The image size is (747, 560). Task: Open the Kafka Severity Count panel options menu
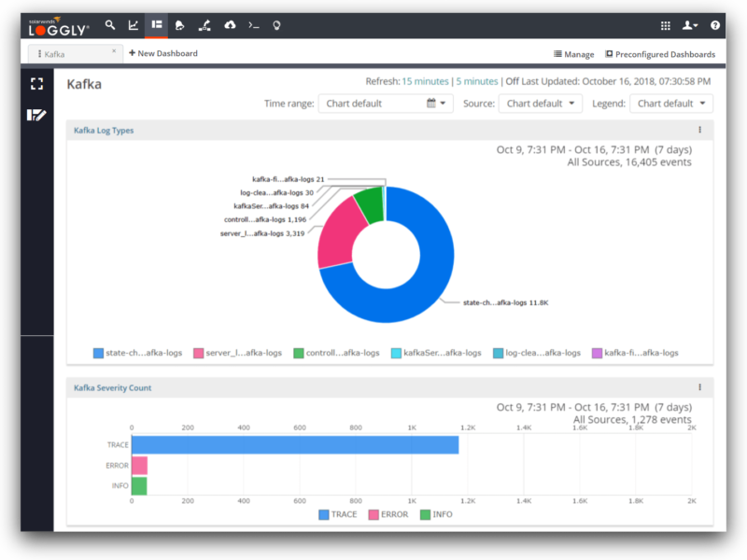699,386
